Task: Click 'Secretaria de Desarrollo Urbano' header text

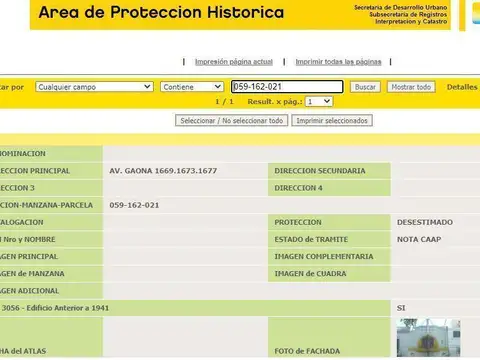Action: (400, 7)
